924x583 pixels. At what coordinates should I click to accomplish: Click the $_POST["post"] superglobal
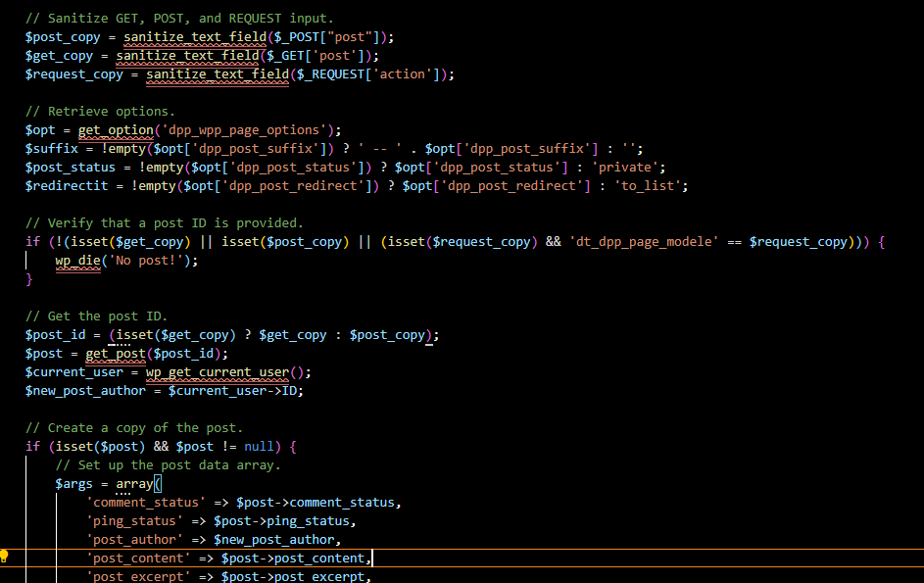pos(326,37)
